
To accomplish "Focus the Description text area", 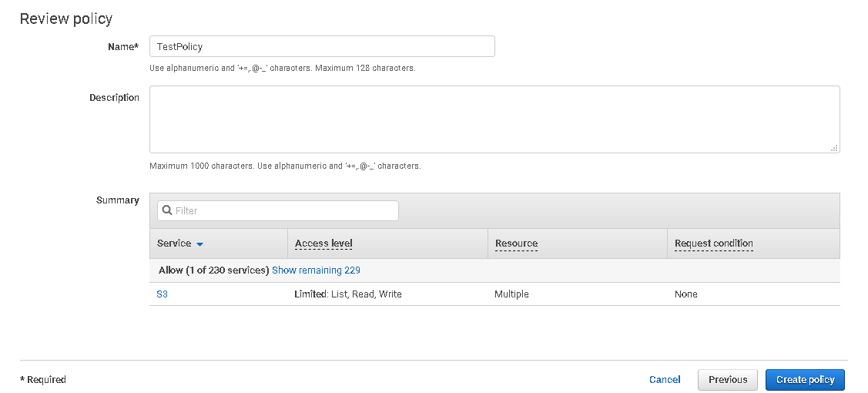I will [x=494, y=119].
